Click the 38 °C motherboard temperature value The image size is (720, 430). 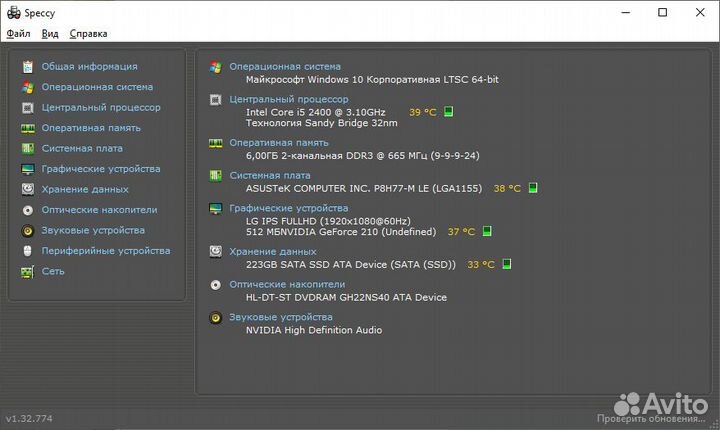(x=507, y=188)
